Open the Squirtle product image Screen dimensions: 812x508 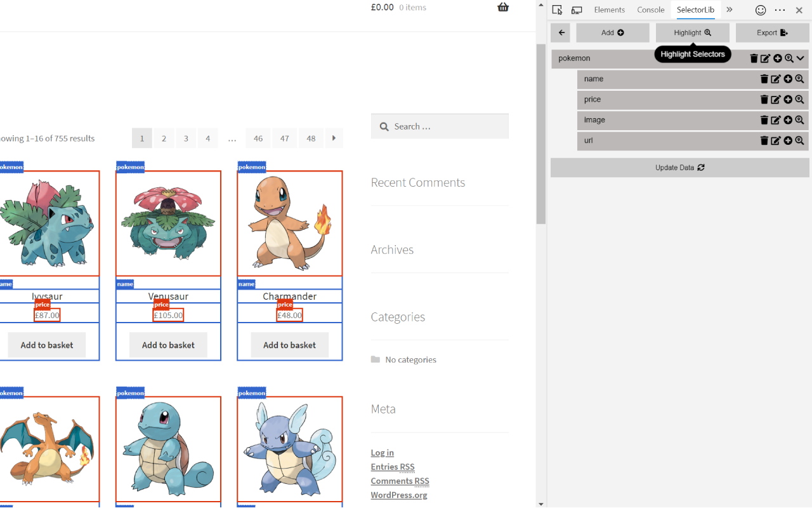(x=168, y=450)
